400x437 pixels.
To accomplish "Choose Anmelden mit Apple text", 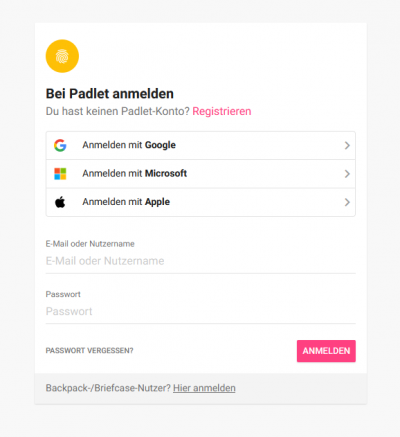I will 126,202.
